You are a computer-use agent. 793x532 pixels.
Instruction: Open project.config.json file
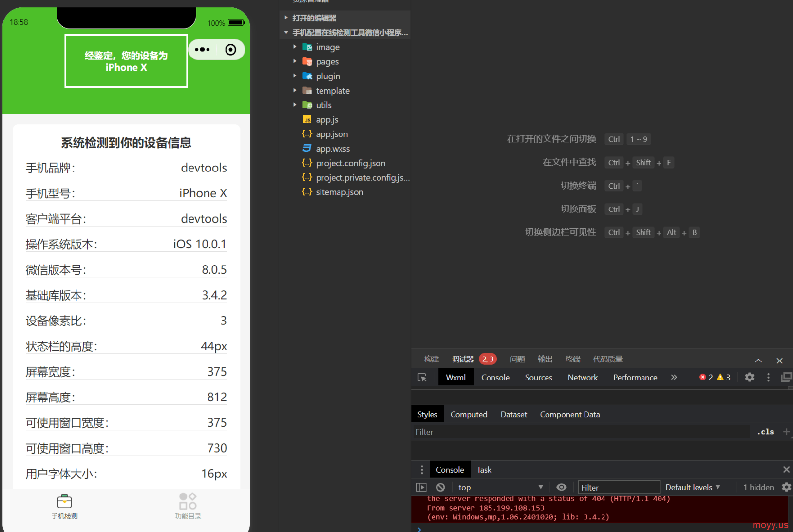click(350, 163)
